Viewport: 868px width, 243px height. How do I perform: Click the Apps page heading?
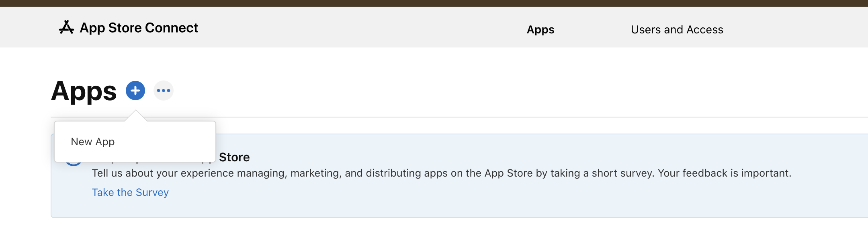pos(84,91)
